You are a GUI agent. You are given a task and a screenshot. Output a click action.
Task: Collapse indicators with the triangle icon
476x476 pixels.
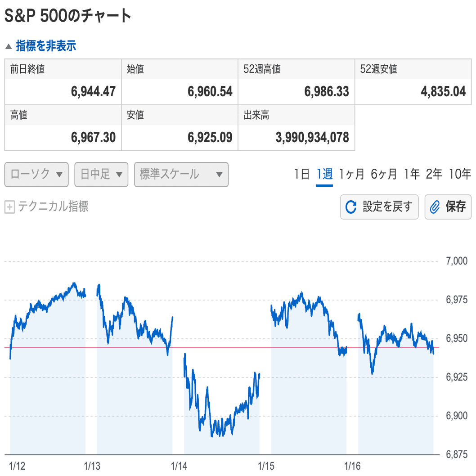pyautogui.click(x=9, y=46)
